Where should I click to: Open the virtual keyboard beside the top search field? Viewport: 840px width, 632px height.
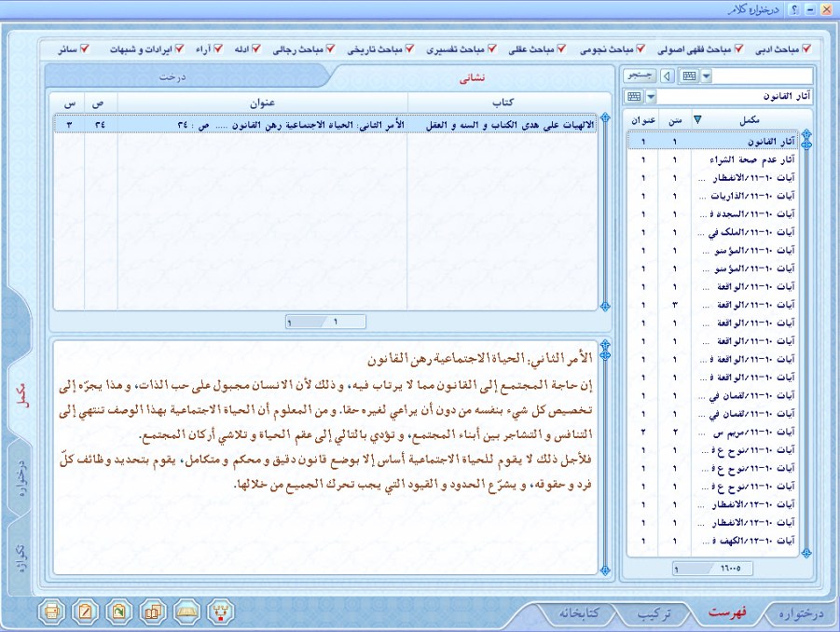point(689,76)
